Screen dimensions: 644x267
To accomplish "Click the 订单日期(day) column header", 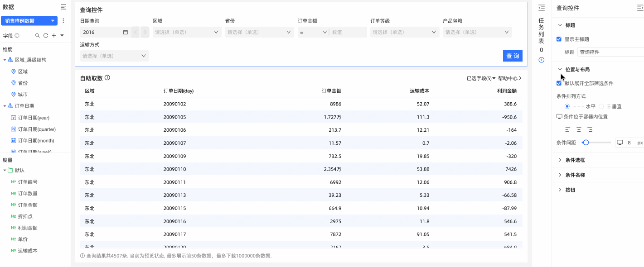I will tap(179, 91).
